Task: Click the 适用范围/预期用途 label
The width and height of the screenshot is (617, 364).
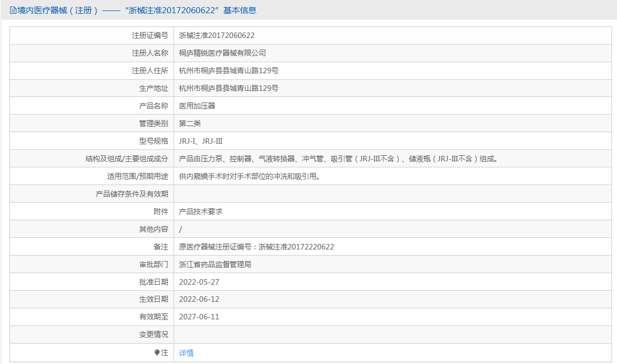Action: 138,176
